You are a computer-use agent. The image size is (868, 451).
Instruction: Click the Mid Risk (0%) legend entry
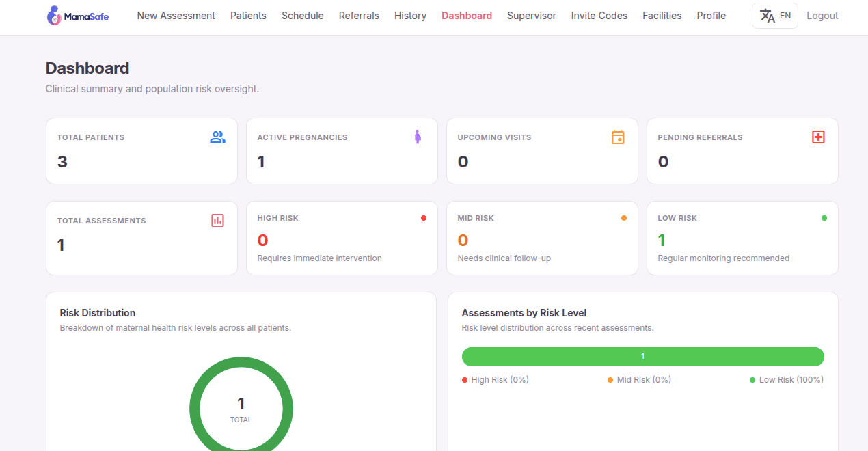pyautogui.click(x=640, y=380)
